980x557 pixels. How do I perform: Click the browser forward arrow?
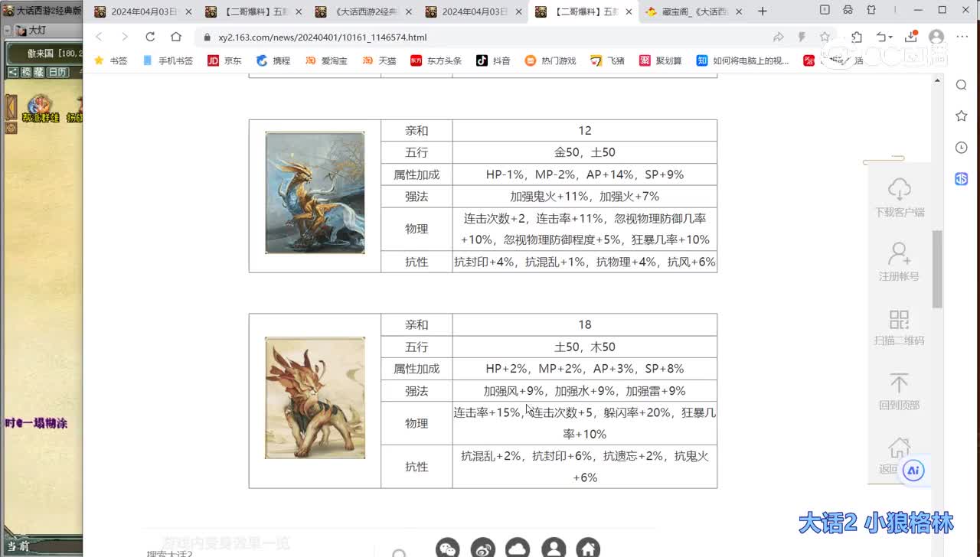pyautogui.click(x=125, y=37)
